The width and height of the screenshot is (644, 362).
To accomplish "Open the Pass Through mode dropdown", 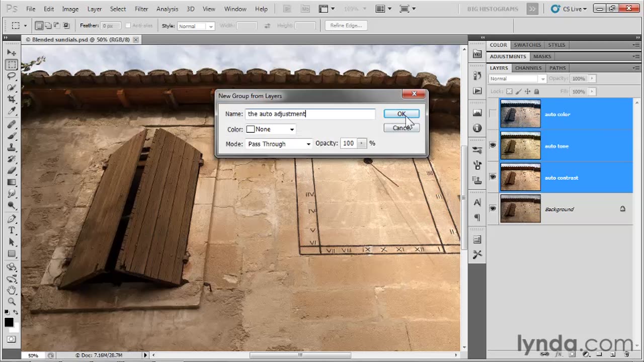I will 279,144.
